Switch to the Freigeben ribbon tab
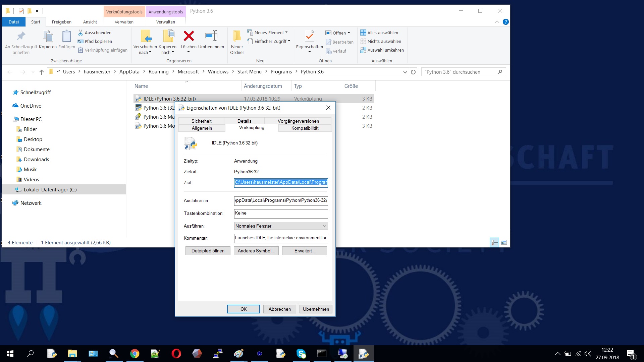The height and width of the screenshot is (362, 644). pos(62,22)
